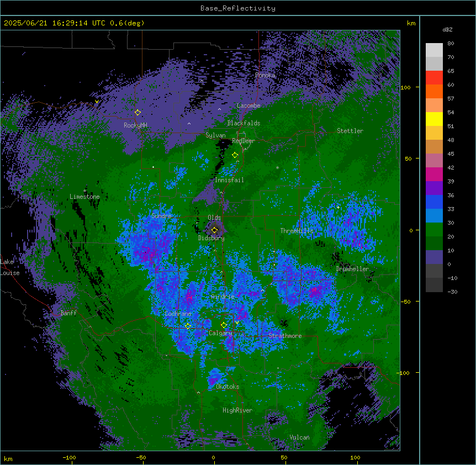
Task: Pick the bright yellow 51–54 dBZ legend swatch
Action: pos(434,119)
